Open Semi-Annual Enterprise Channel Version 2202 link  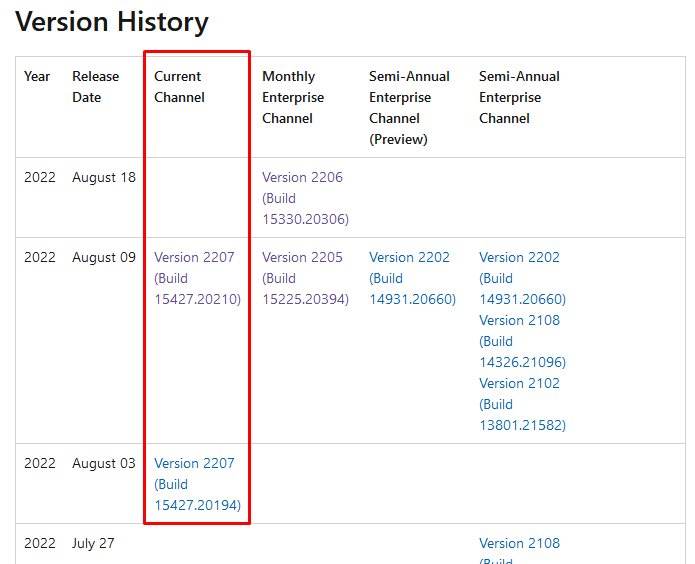coord(522,278)
